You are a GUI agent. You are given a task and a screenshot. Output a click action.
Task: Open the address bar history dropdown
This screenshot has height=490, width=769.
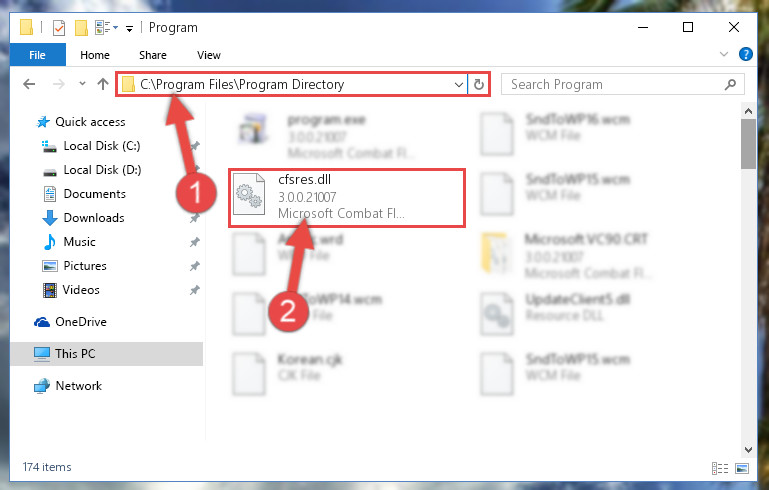(x=459, y=84)
